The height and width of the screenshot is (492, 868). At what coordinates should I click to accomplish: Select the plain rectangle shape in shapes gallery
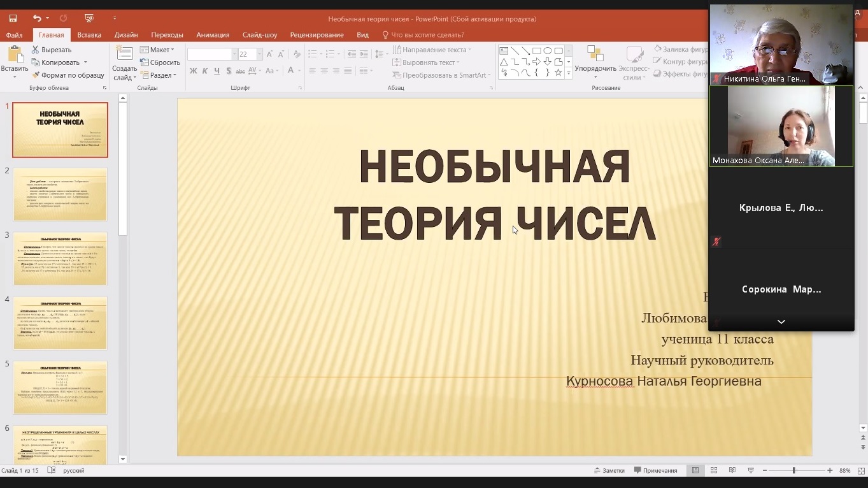coord(537,51)
